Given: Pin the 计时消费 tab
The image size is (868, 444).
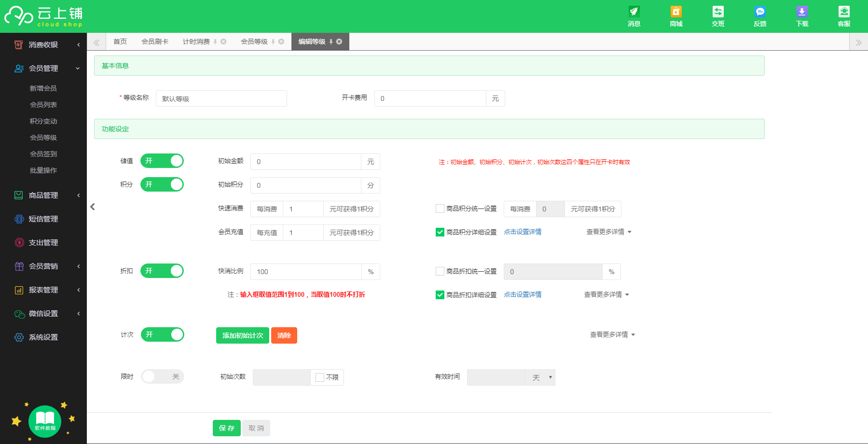Looking at the screenshot, I should (x=215, y=42).
